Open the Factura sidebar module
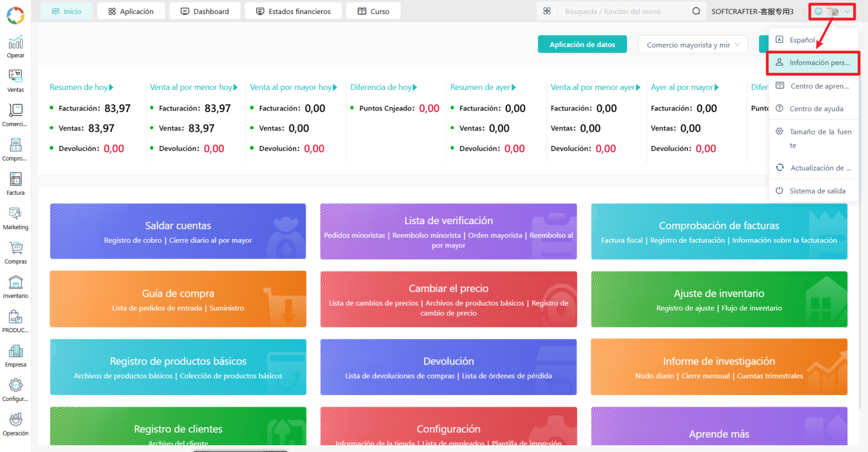868x452 pixels. [16, 184]
